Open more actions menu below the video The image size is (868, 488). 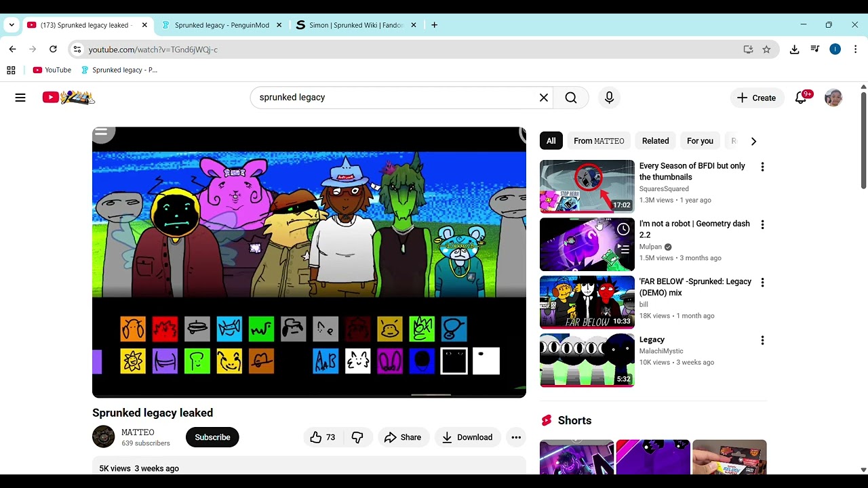point(516,437)
